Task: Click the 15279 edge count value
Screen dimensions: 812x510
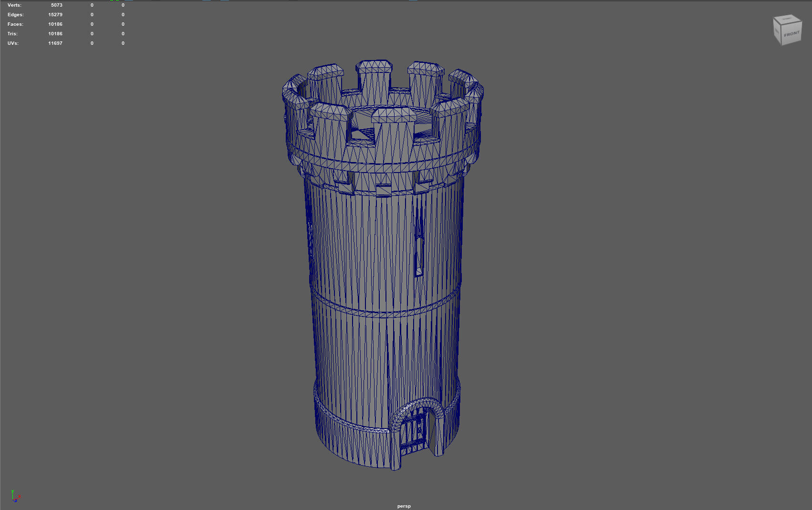Action: coord(55,15)
